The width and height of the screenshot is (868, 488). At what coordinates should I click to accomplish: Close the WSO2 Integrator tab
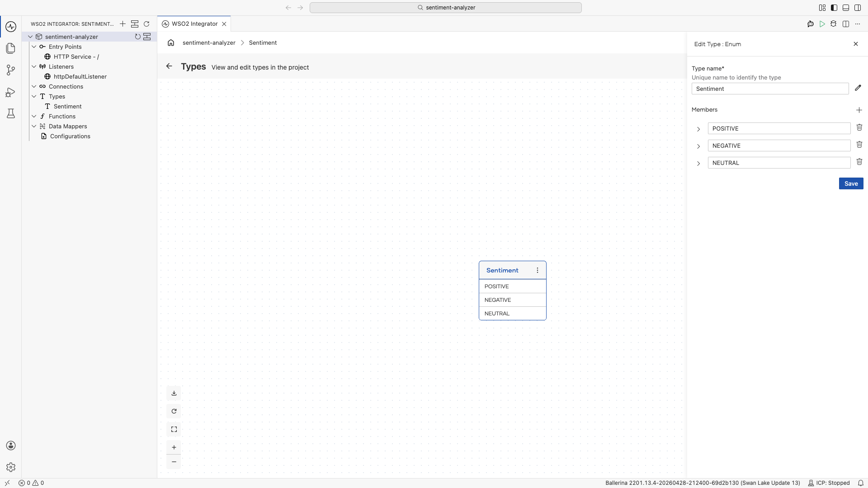[224, 24]
